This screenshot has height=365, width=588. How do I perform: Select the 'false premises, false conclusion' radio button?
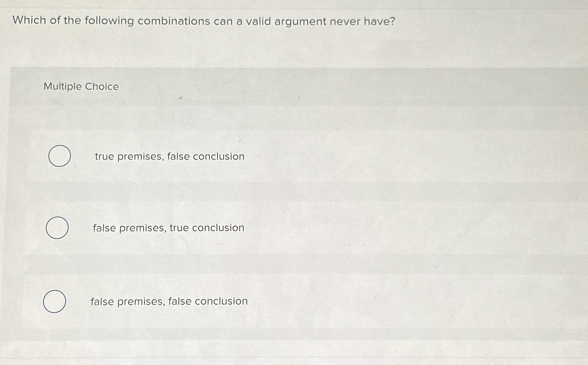54,301
